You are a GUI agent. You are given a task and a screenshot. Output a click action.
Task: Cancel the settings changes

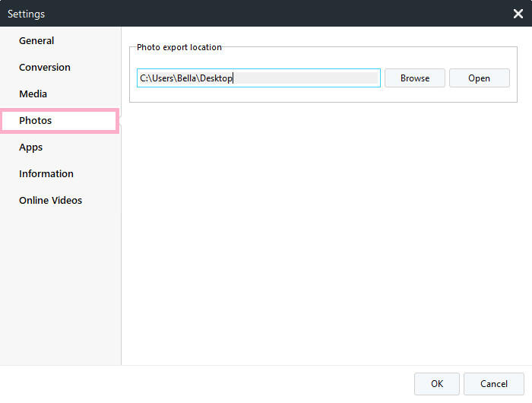(x=494, y=384)
